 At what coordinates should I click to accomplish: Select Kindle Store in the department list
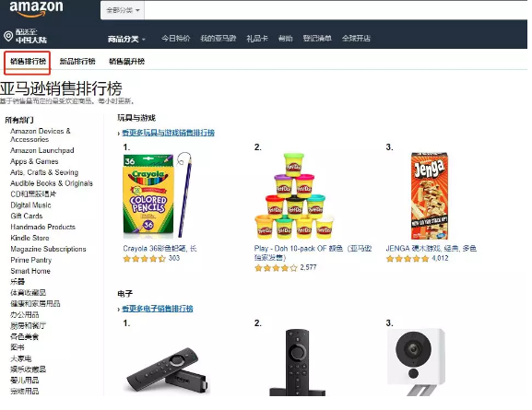[x=30, y=238]
